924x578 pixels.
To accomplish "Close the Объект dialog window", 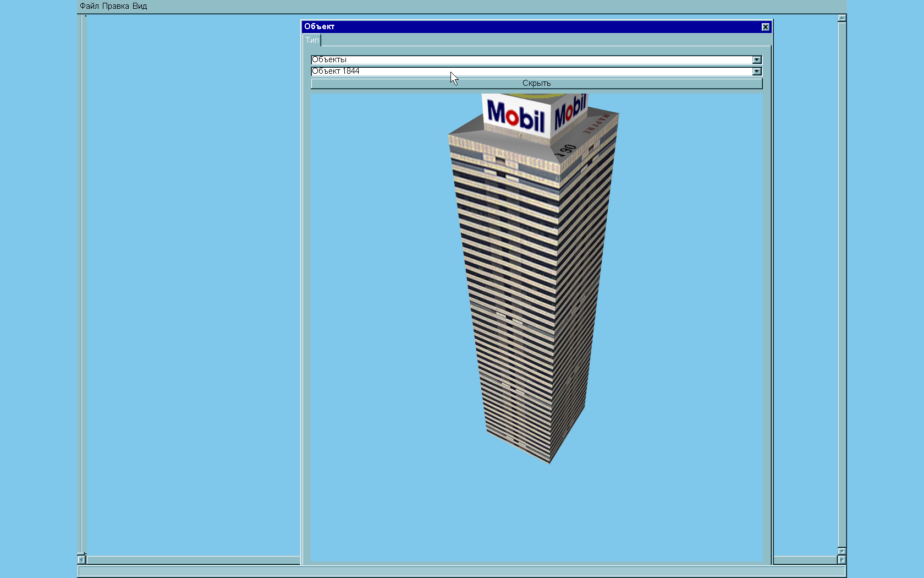I will [765, 26].
